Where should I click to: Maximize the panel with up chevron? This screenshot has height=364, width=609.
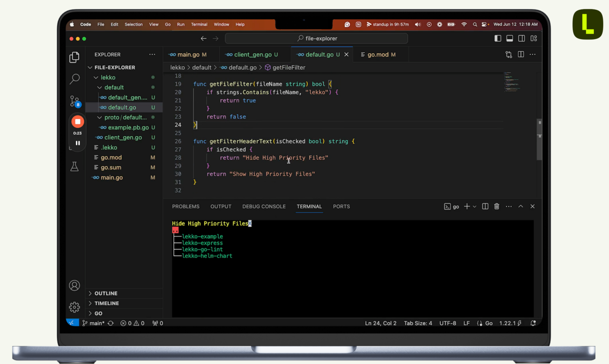pyautogui.click(x=521, y=206)
